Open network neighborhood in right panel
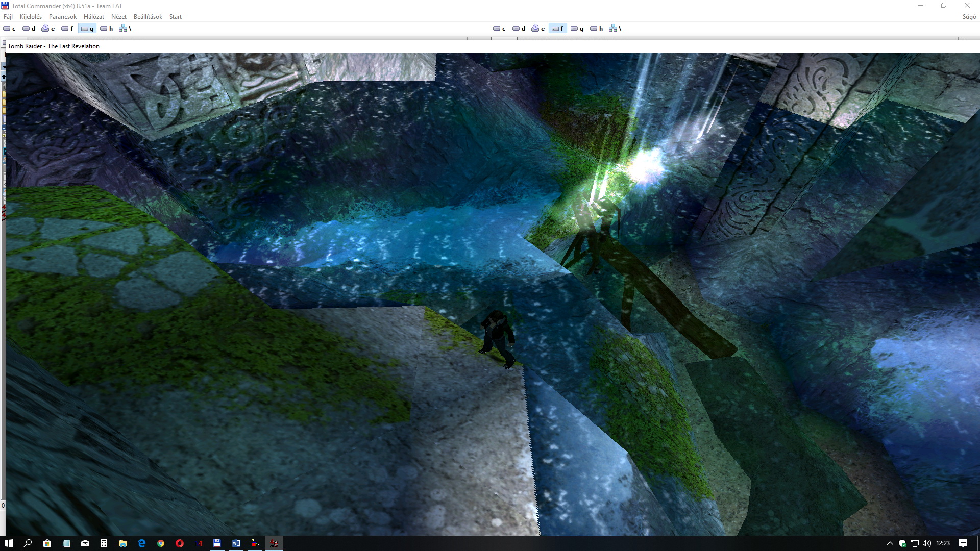 coord(615,29)
